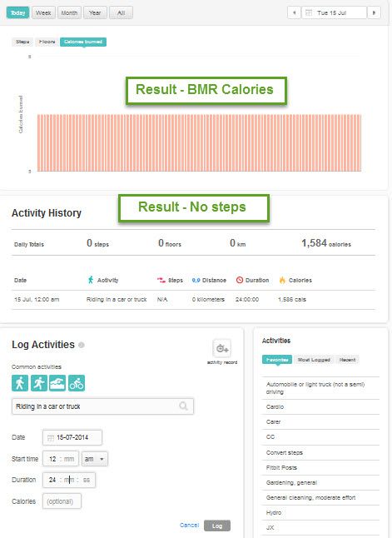Open the activity record stopwatch icon

click(x=222, y=349)
